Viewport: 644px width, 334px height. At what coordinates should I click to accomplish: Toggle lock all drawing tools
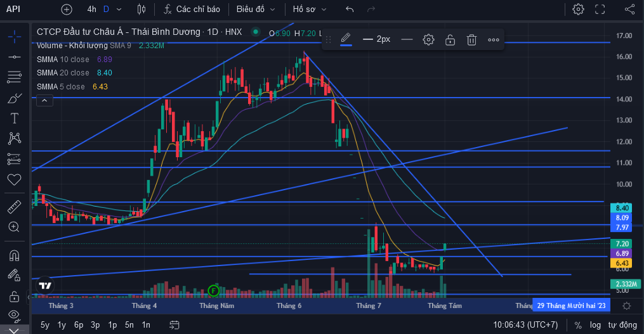click(x=15, y=295)
